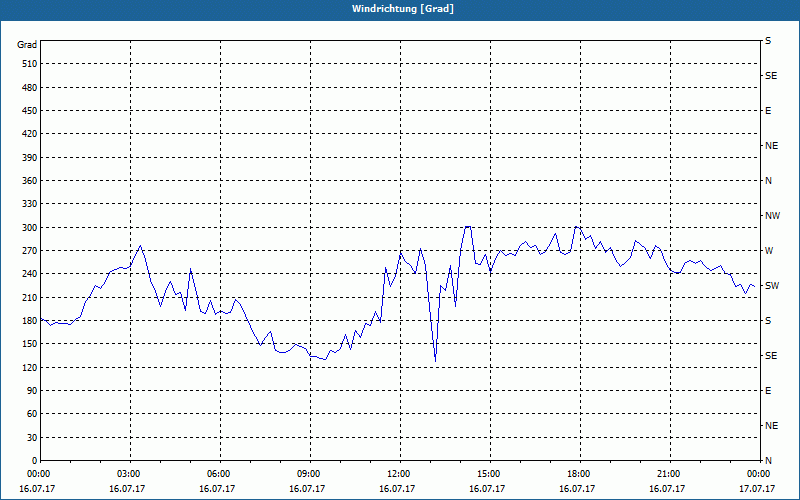800x500 pixels.
Task: Click the Grad y-axis unit label
Action: point(27,45)
